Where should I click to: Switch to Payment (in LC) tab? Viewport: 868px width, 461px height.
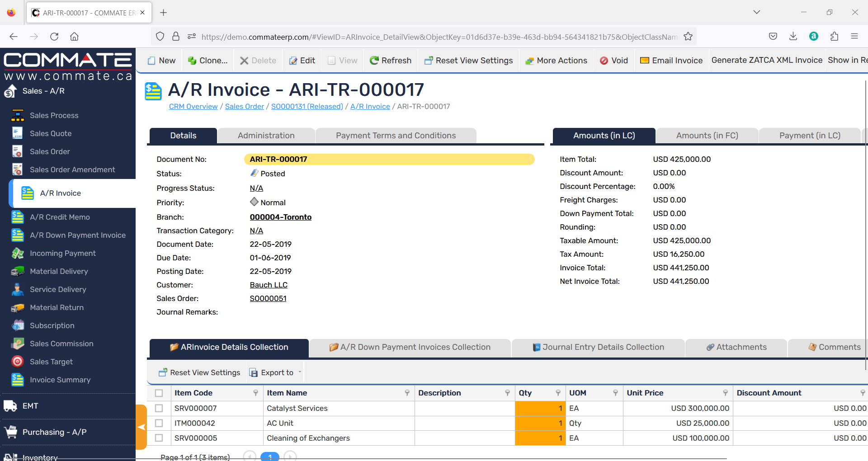point(810,136)
